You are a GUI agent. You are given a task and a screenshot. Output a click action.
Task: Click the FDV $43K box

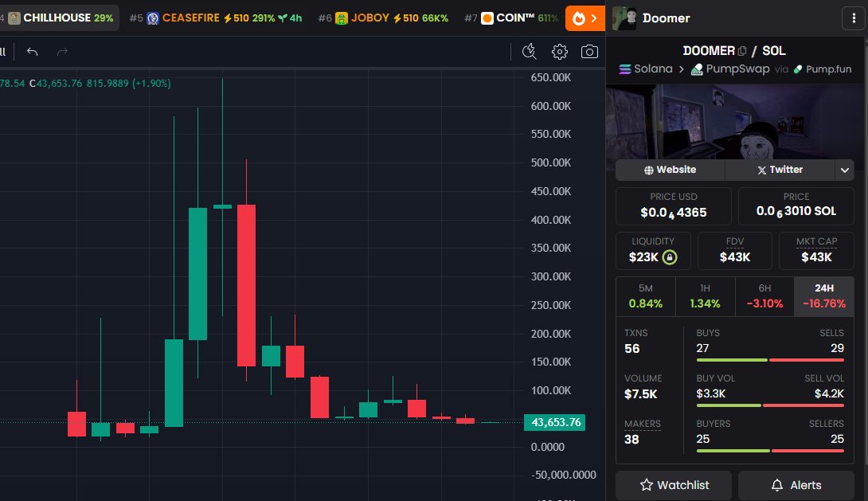point(734,251)
